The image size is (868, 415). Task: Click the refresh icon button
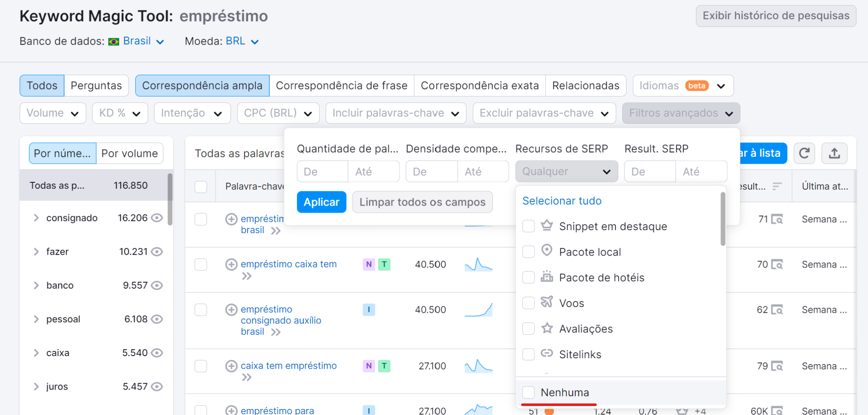[x=804, y=153]
